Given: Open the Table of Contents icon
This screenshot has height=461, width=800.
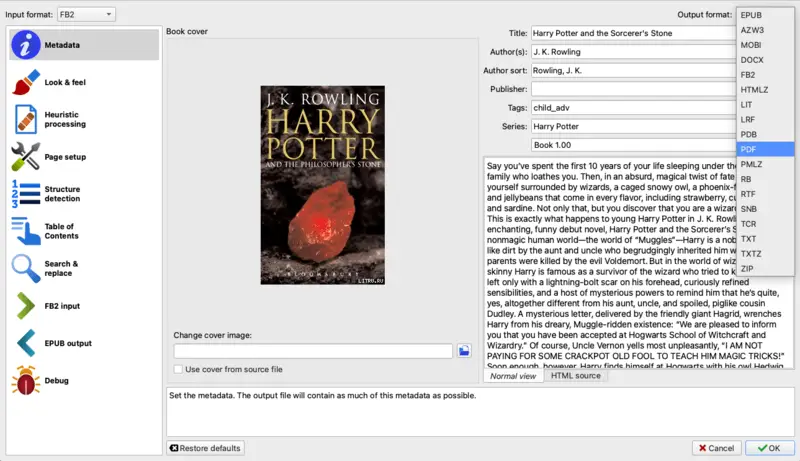Looking at the screenshot, I should 26,231.
